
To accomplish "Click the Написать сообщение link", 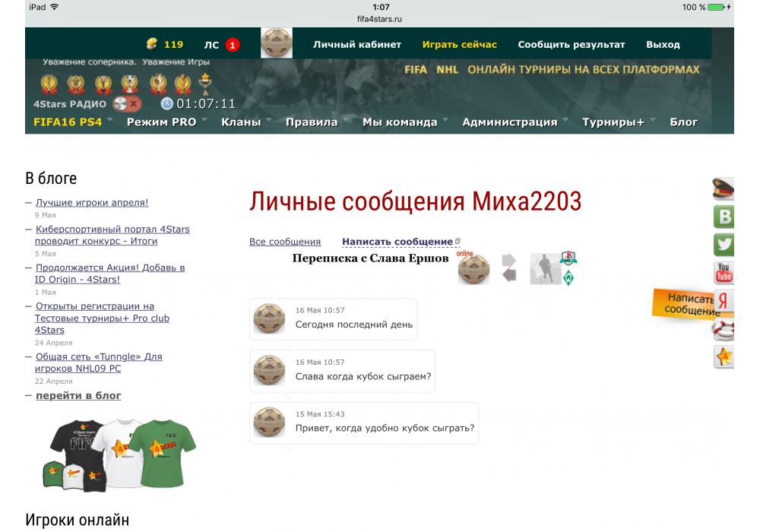I will tap(397, 242).
